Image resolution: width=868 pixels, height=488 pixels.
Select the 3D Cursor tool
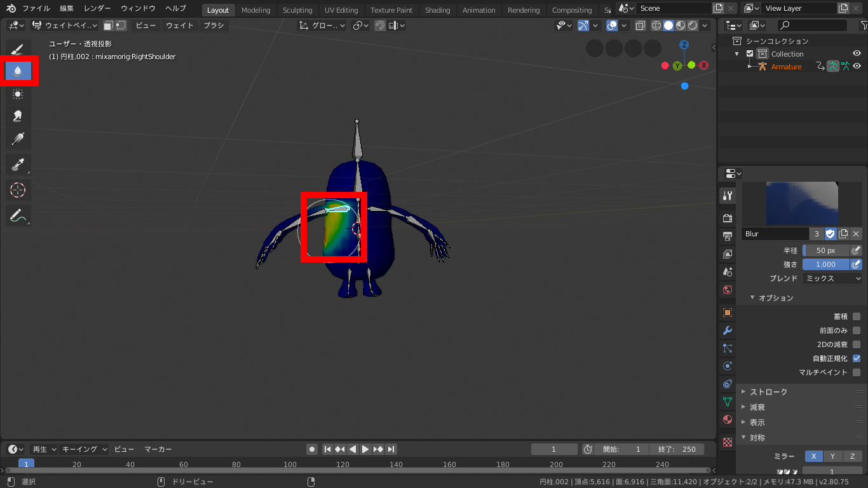click(x=18, y=189)
